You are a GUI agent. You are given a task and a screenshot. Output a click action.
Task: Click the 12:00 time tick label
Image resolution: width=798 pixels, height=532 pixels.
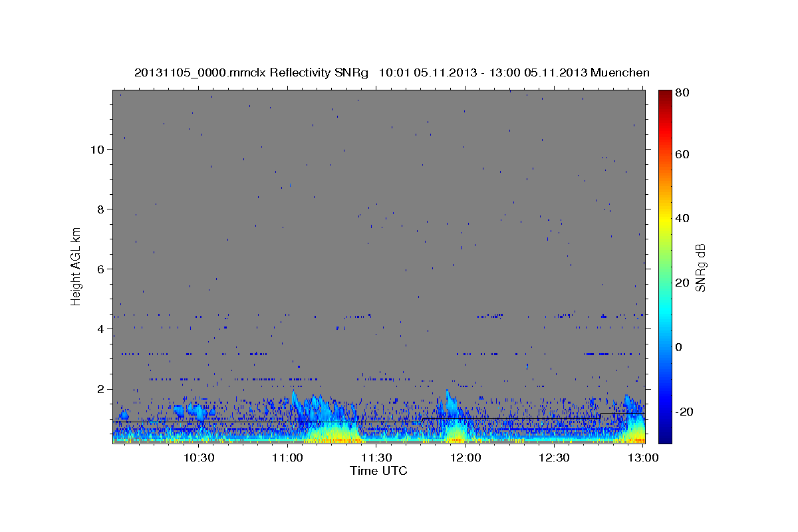click(465, 458)
